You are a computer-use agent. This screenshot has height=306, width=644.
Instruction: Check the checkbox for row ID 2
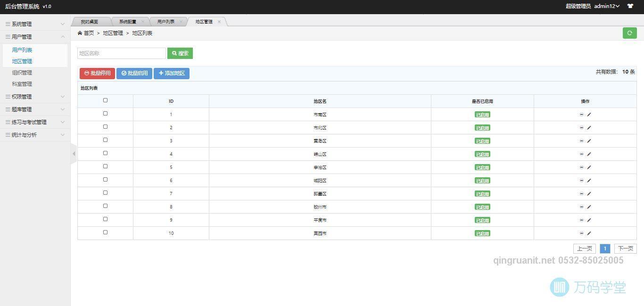point(105,127)
